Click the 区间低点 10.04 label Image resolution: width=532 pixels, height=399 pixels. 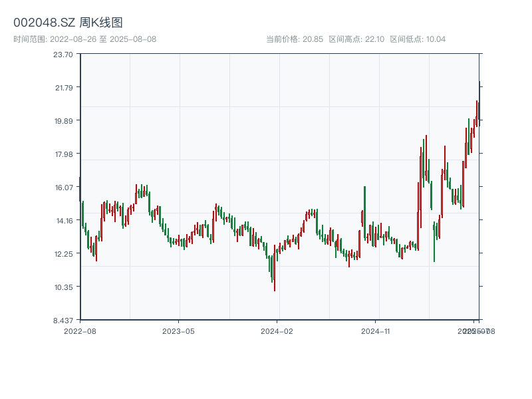click(418, 39)
